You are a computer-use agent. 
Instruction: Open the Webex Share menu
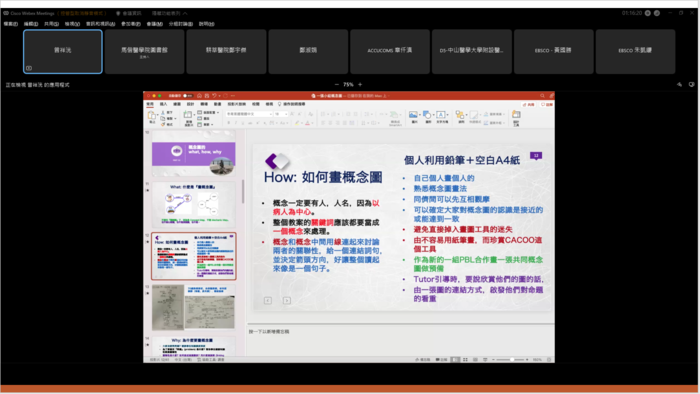coord(51,24)
